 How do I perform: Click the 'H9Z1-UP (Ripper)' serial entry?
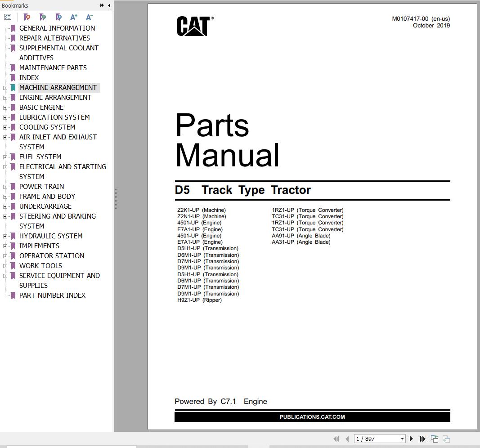[x=199, y=300]
